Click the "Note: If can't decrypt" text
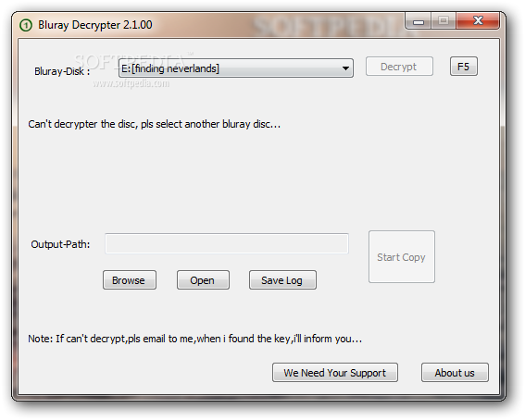 194,339
